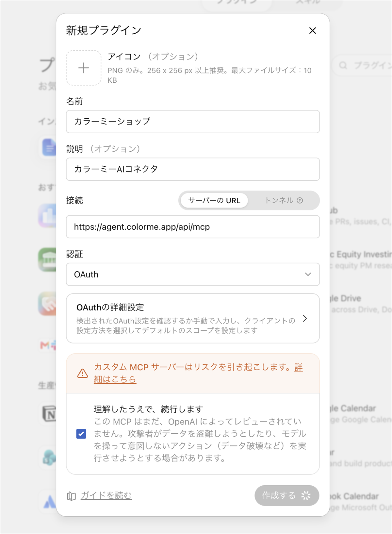Edit the 説明 field with カラーミーAIコネクタ
Screen dimensions: 392x534
tap(193, 169)
